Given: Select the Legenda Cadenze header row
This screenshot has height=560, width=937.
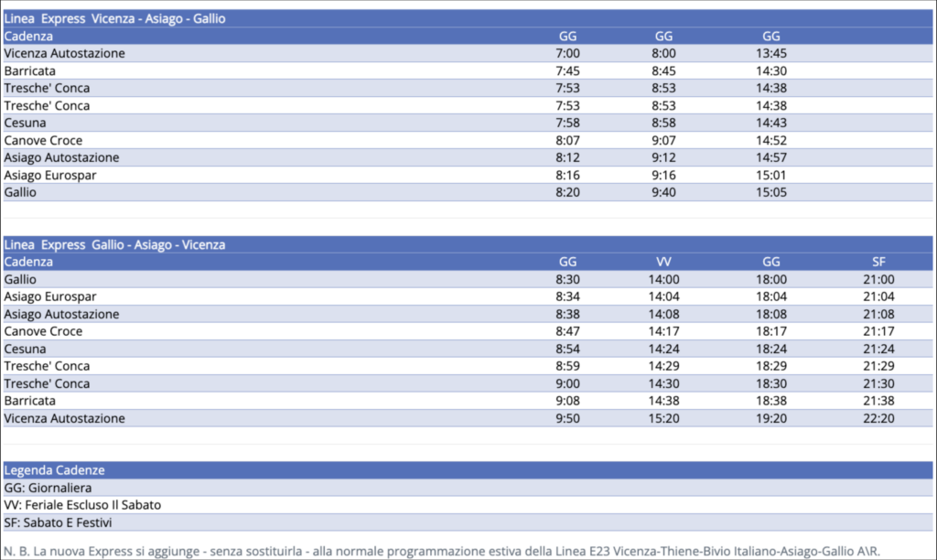Looking at the screenshot, I should (55, 470).
